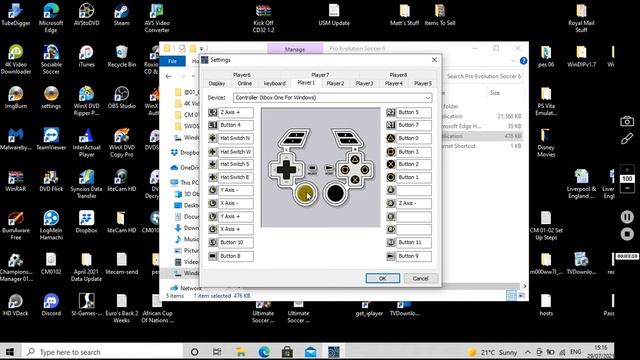Select the Button 4 mapping field
This screenshot has height=360, width=640.
pos(236,125)
